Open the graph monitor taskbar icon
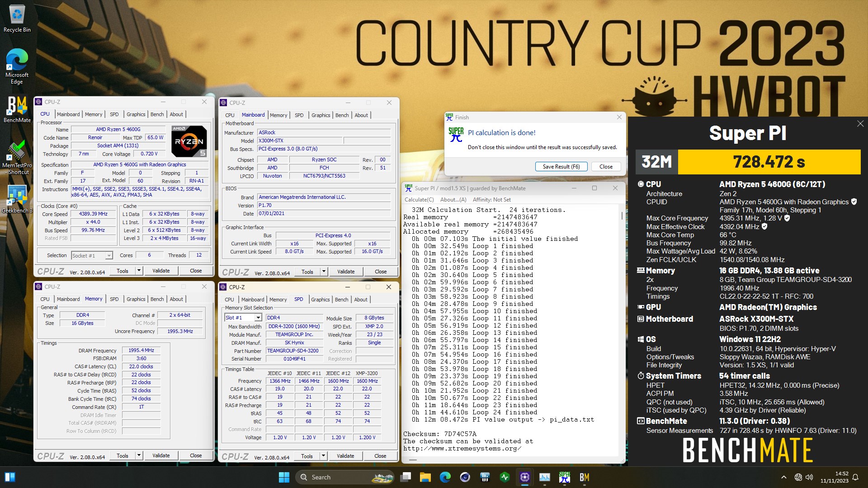 click(x=545, y=477)
